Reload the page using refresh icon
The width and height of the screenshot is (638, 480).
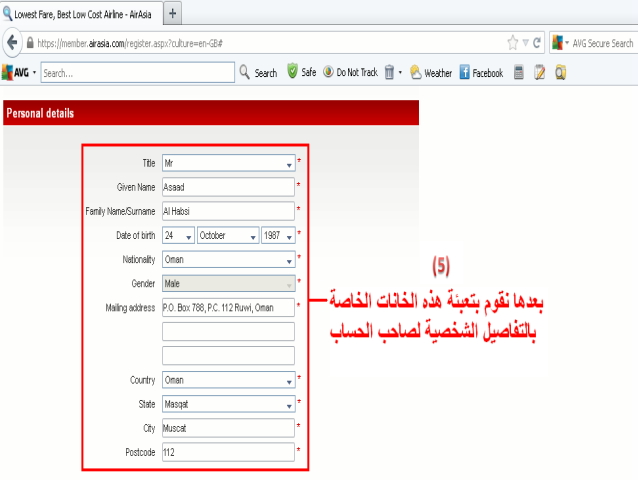pos(538,43)
